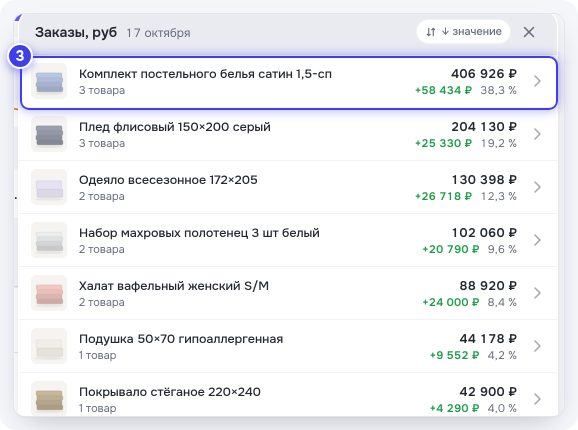Click the 102 060 ₽ order amount
578x430 pixels.
click(x=484, y=233)
